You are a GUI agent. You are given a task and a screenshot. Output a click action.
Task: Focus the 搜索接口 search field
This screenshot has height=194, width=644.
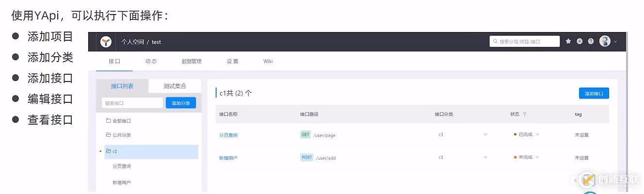pyautogui.click(x=132, y=103)
